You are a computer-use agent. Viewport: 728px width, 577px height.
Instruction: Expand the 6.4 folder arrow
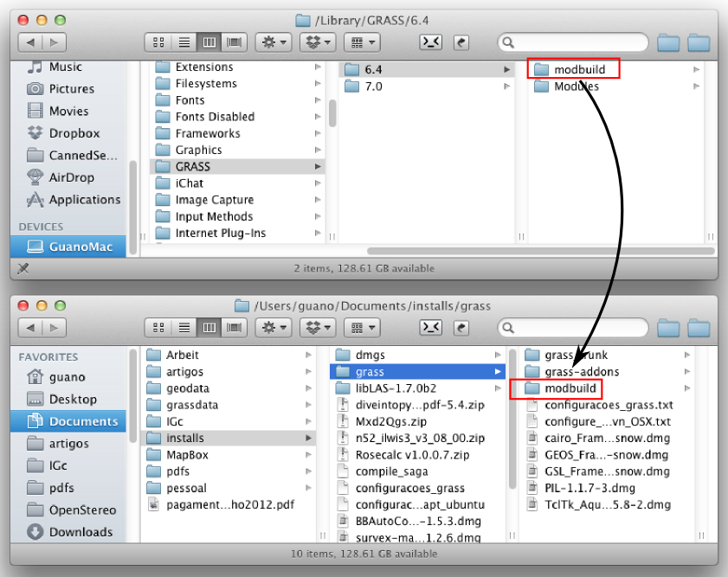point(507,69)
